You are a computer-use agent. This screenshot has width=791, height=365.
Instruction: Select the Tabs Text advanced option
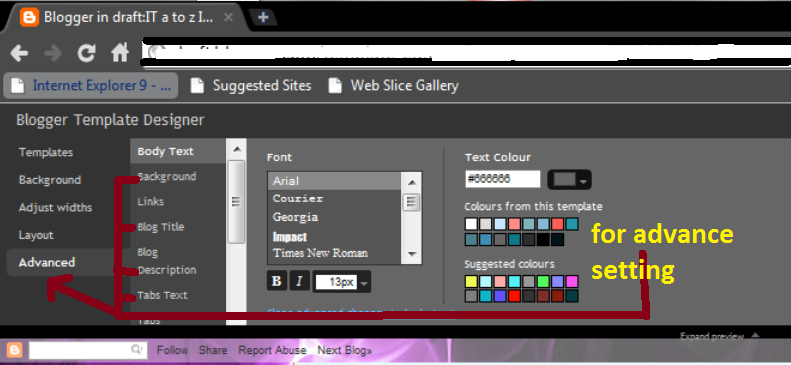point(162,295)
